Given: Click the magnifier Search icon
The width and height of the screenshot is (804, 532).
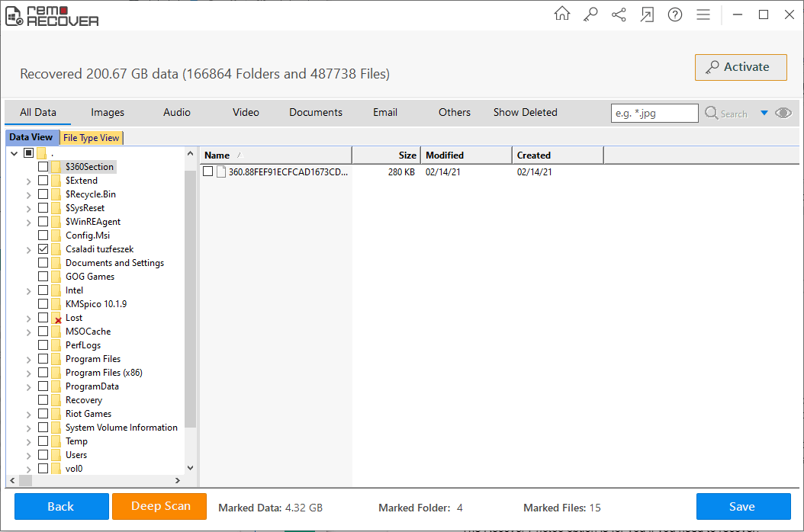Looking at the screenshot, I should coord(712,113).
